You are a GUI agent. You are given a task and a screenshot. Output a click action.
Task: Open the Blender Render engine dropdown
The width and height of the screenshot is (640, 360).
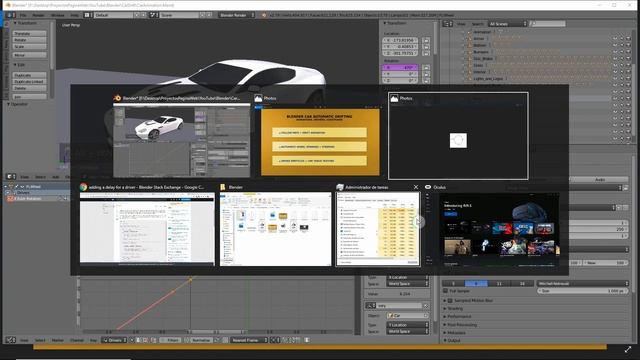pyautogui.click(x=236, y=15)
